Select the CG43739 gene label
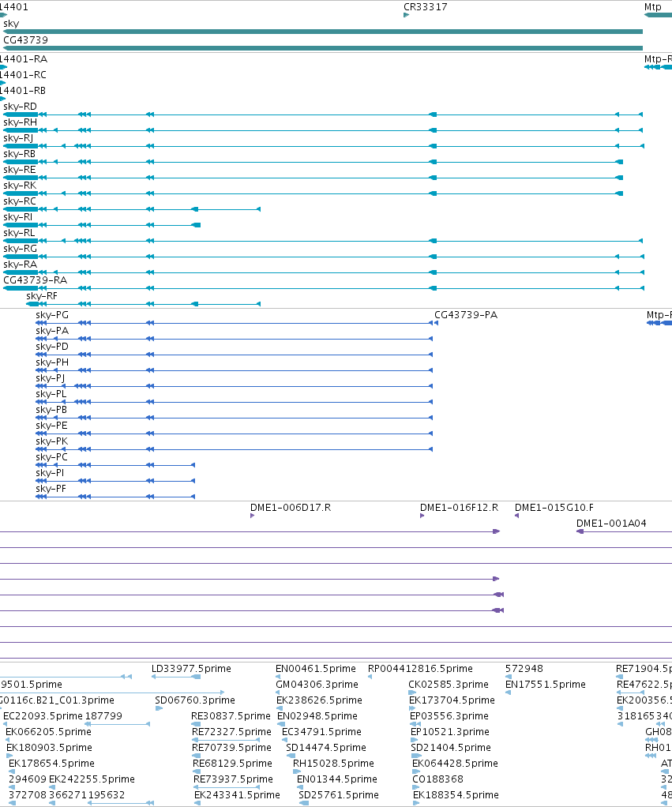 click(x=26, y=40)
